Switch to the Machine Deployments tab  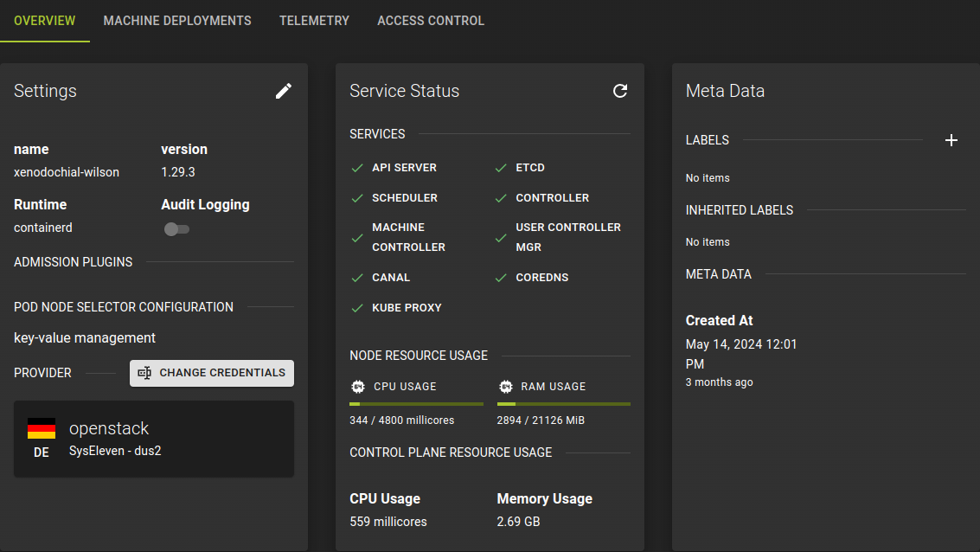[x=176, y=20]
